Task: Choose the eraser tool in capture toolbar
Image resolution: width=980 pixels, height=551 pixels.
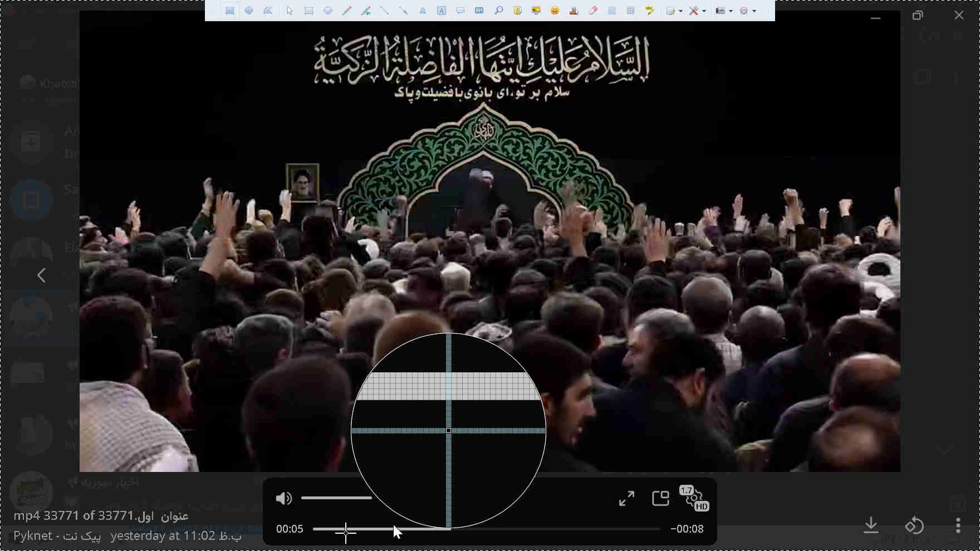Action: point(593,11)
